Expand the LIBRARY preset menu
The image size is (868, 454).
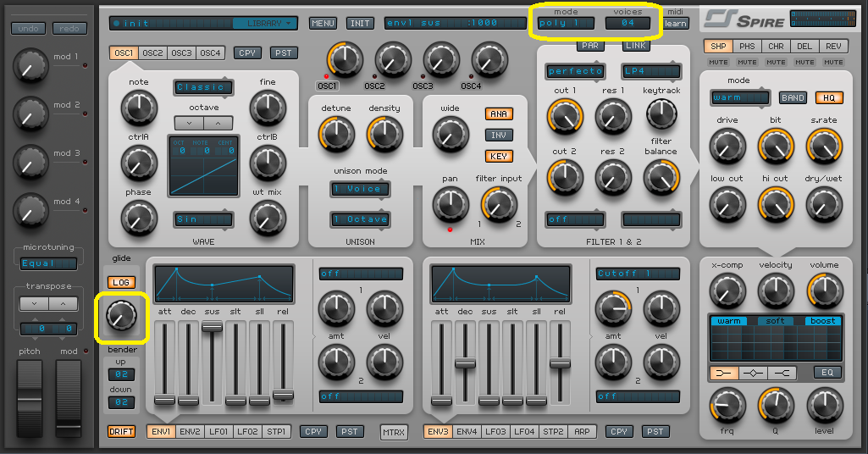[x=265, y=23]
